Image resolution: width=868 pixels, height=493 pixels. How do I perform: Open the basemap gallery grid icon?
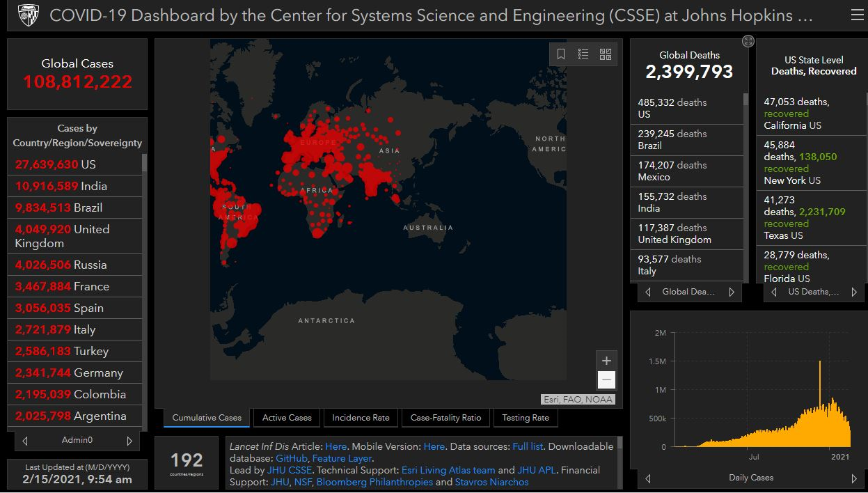pyautogui.click(x=605, y=54)
